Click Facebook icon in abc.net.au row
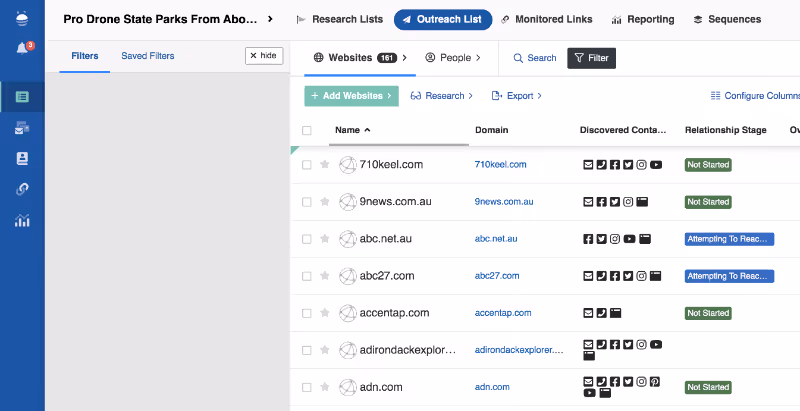 (x=588, y=239)
